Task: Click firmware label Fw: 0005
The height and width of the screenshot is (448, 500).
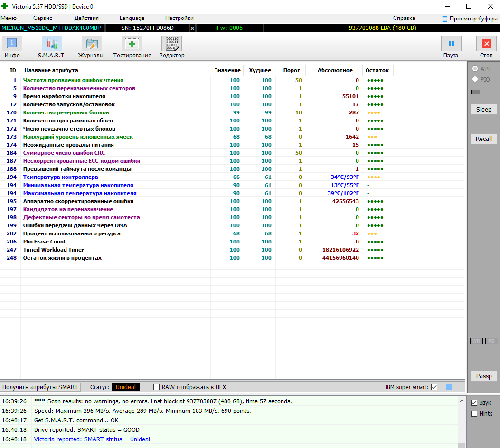Action: tap(230, 28)
